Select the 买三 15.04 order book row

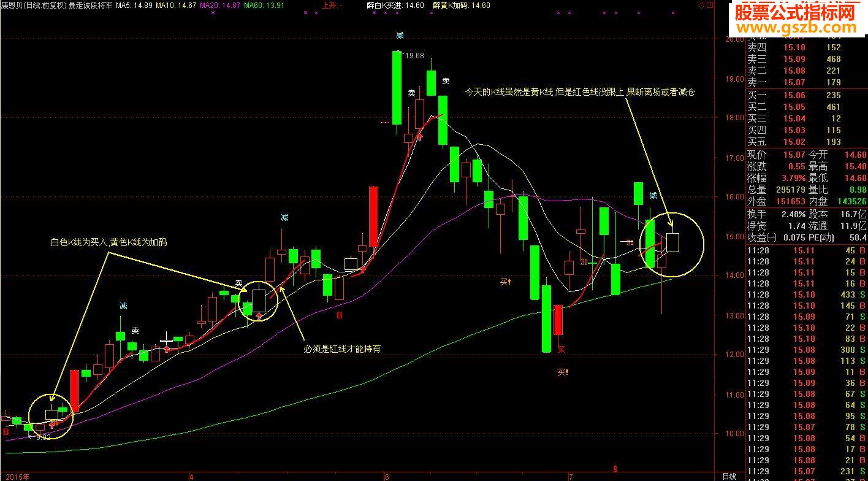(x=807, y=118)
